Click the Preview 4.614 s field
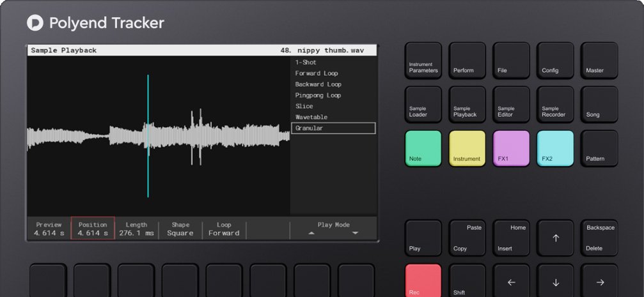Viewport: 644px width, 297px height. click(49, 229)
